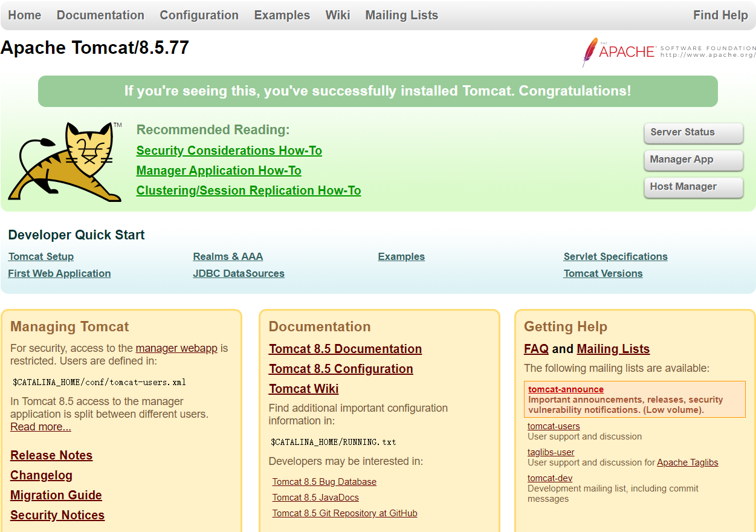Click the $CATALINA_HOME/RUNNING.txt path text

[x=334, y=442]
